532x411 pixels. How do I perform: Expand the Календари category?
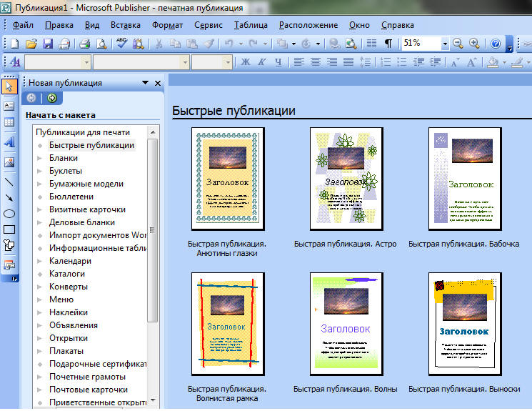click(39, 261)
